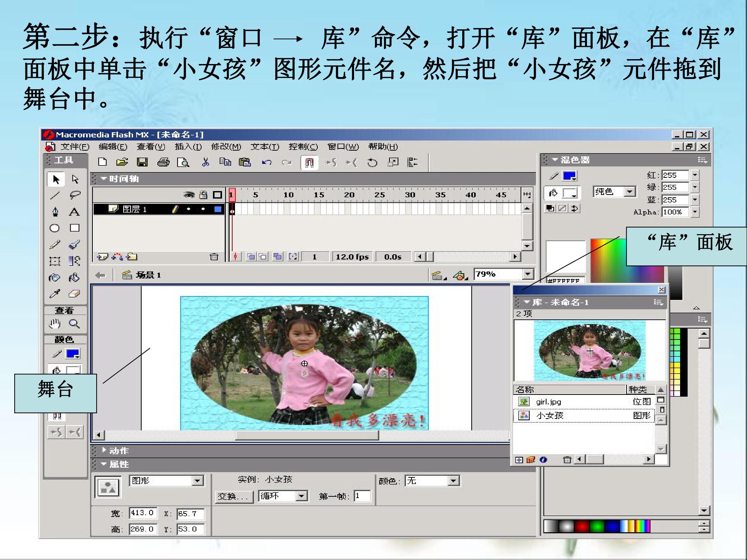Click the Print toolbar icon

pos(163,162)
